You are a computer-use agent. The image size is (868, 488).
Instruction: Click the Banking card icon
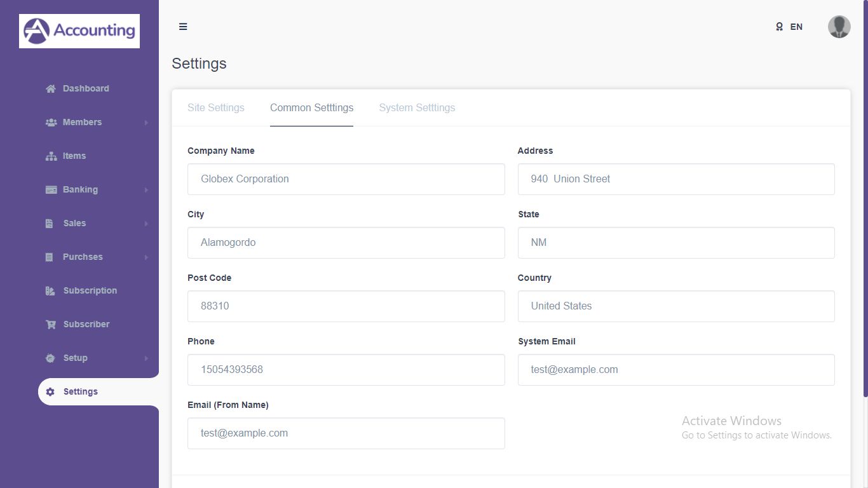(51, 190)
